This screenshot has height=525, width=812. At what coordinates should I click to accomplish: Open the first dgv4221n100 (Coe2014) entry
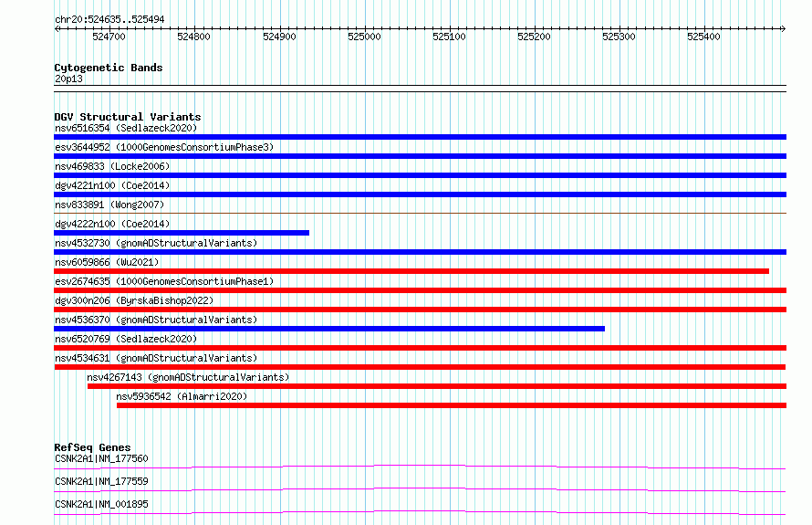(112, 185)
